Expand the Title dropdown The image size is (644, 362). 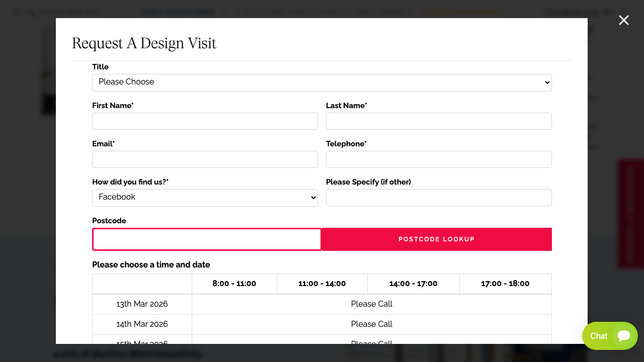[321, 82]
